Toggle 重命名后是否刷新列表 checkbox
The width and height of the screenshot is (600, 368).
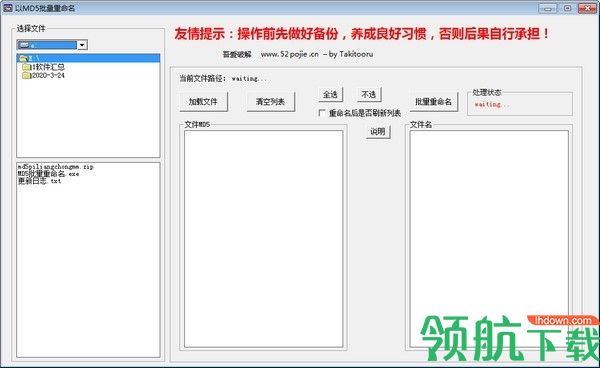(322, 113)
